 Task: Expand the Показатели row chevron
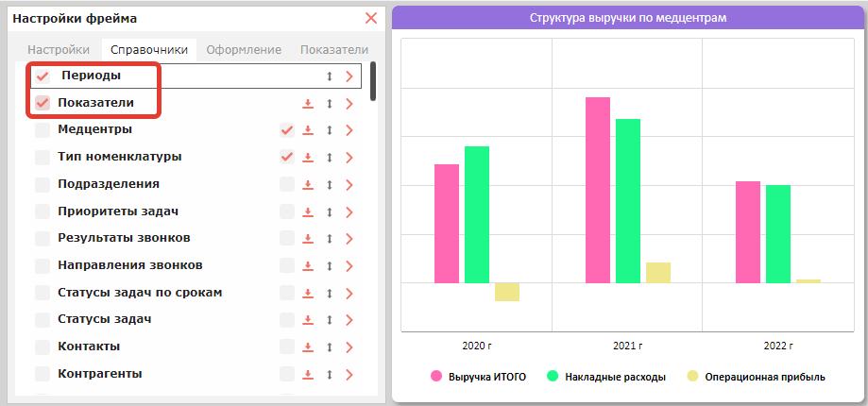point(349,104)
